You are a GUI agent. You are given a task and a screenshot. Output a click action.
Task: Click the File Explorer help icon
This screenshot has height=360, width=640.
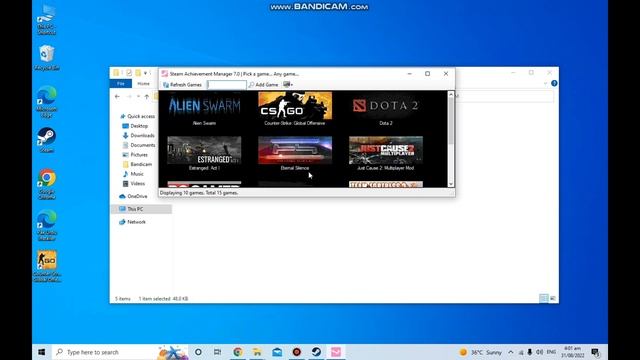pyautogui.click(x=554, y=83)
